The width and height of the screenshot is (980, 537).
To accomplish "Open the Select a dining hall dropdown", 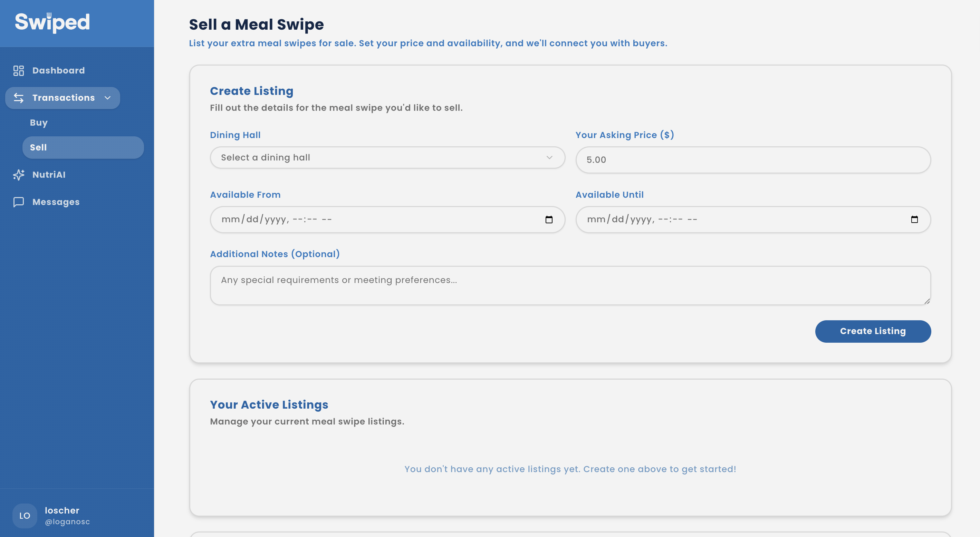I will click(x=381, y=157).
